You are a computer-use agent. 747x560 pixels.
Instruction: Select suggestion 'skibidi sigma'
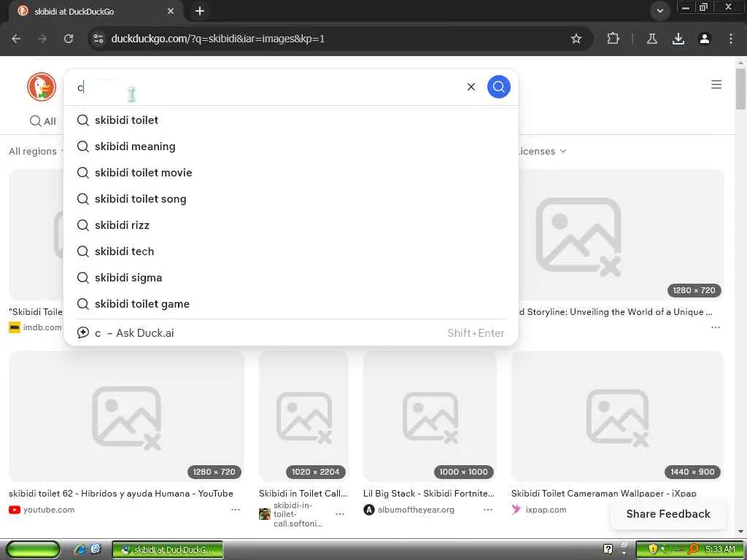pyautogui.click(x=290, y=277)
